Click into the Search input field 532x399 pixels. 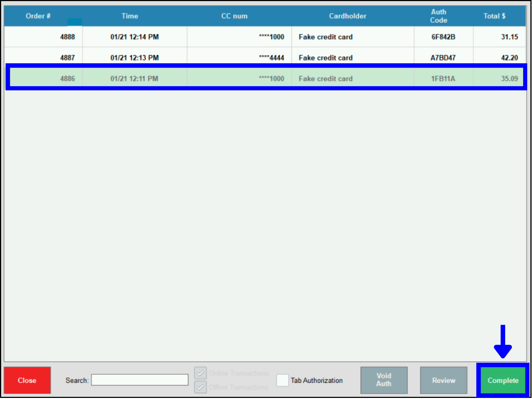coord(139,380)
